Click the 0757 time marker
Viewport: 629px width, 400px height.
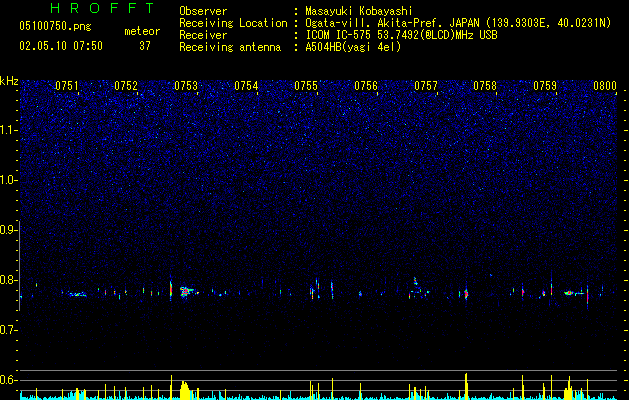point(426,86)
